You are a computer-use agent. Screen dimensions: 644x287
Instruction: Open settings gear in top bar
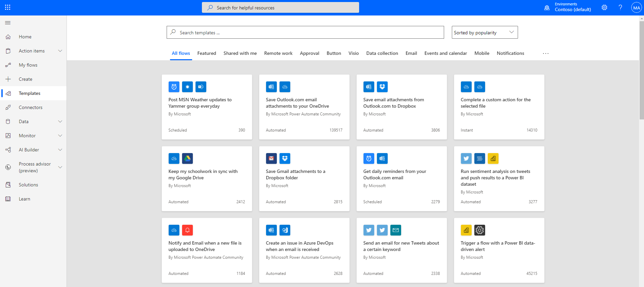click(x=604, y=7)
